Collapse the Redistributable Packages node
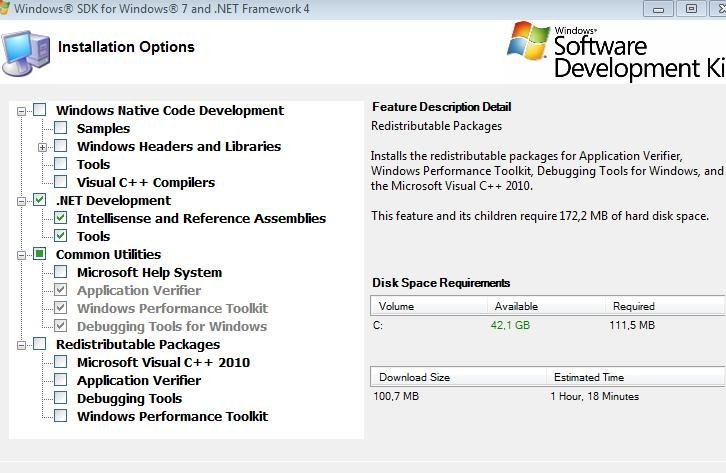 click(x=21, y=345)
